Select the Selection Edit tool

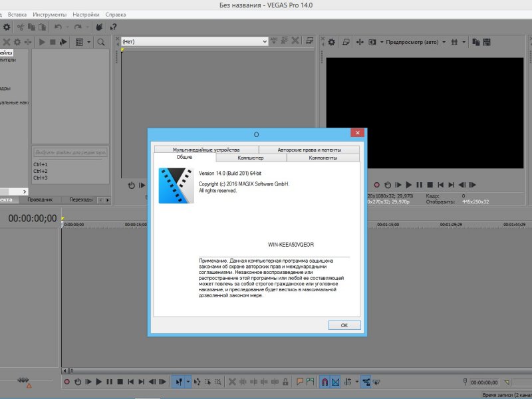[207, 382]
